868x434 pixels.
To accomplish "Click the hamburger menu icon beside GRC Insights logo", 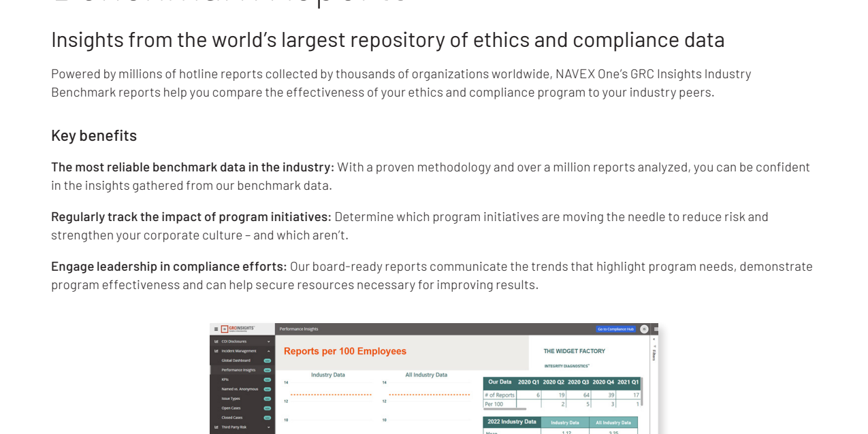I will click(216, 329).
